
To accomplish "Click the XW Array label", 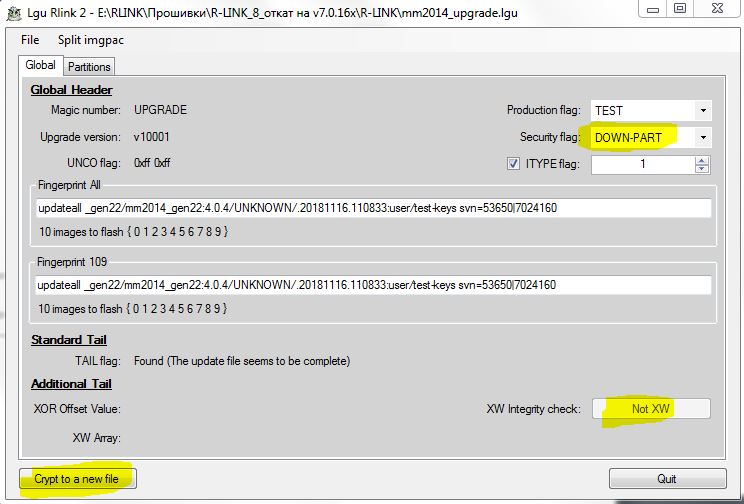I will point(96,438).
